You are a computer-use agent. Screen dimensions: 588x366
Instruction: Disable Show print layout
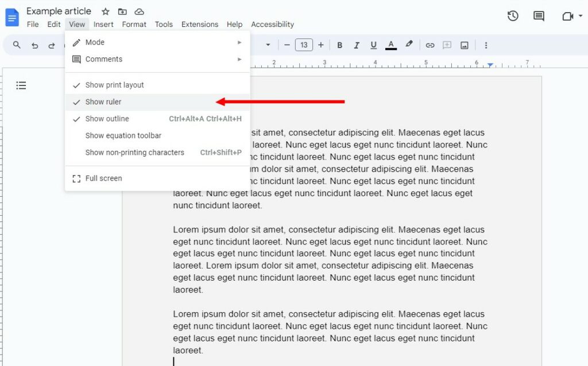(x=115, y=84)
